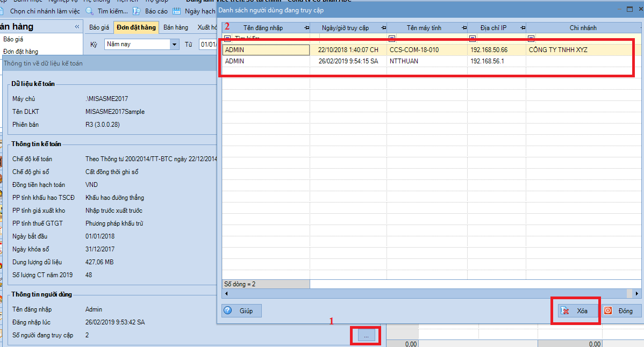Sort by Chi nhánh column header
Viewport: 644px width, 347px height.
(x=583, y=28)
